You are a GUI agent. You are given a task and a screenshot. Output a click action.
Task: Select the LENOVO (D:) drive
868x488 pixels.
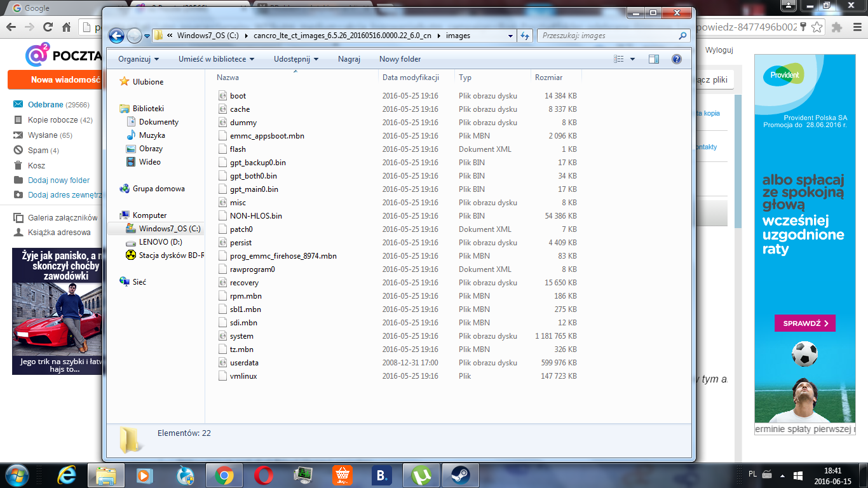click(x=160, y=242)
